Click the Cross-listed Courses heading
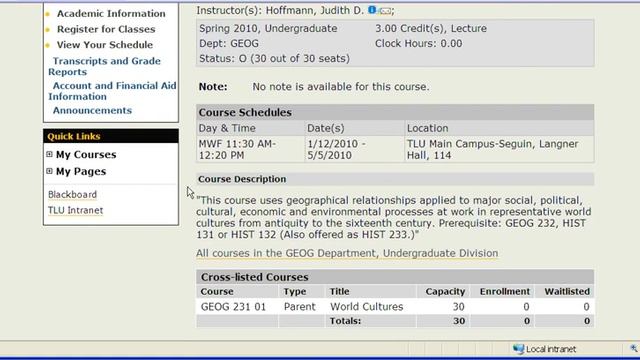 [x=254, y=277]
